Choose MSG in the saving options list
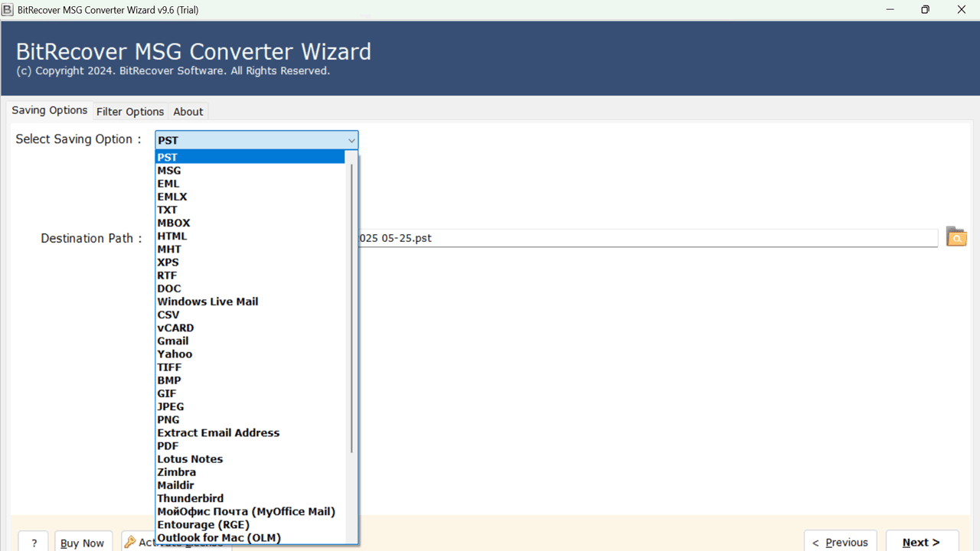The height and width of the screenshot is (551, 980). (x=250, y=171)
